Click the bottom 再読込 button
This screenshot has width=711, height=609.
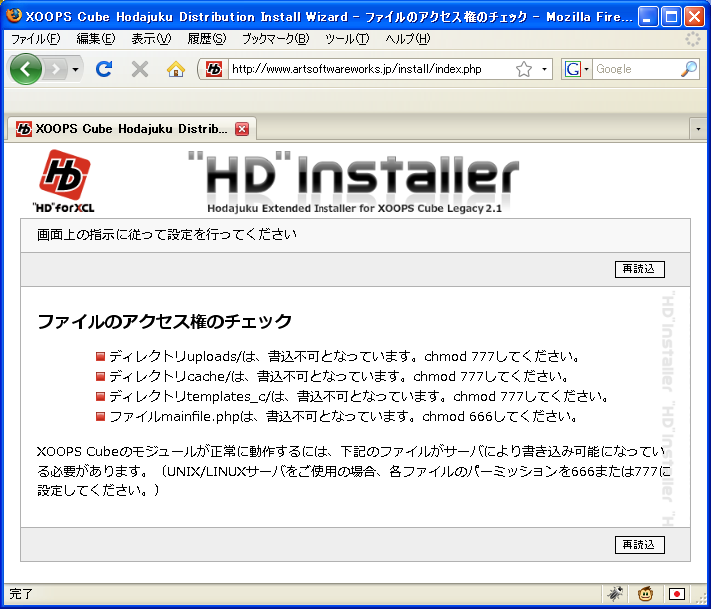coord(639,544)
